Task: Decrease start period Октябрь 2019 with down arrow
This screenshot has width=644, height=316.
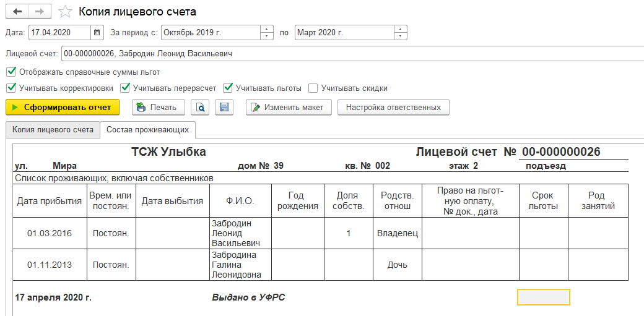Action: pos(267,36)
